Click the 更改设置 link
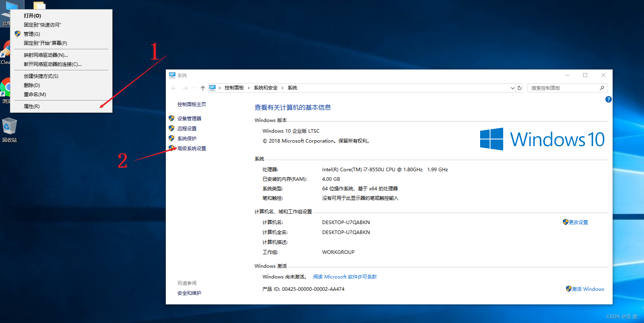This screenshot has height=323, width=644. tap(578, 222)
